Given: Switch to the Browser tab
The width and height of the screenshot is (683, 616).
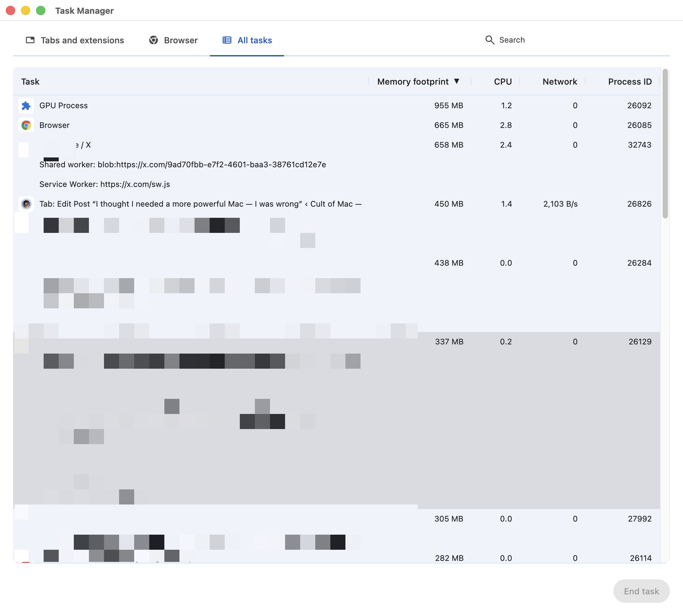Looking at the screenshot, I should pyautogui.click(x=180, y=40).
